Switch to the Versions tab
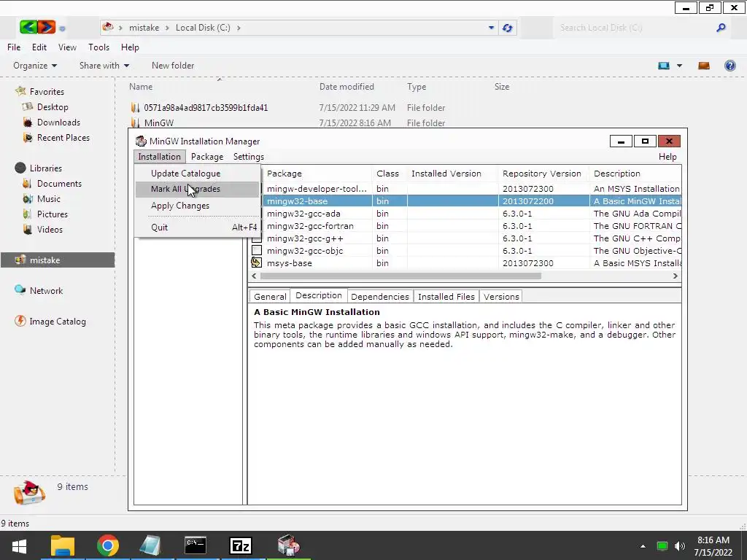This screenshot has width=747, height=560. [x=501, y=297]
